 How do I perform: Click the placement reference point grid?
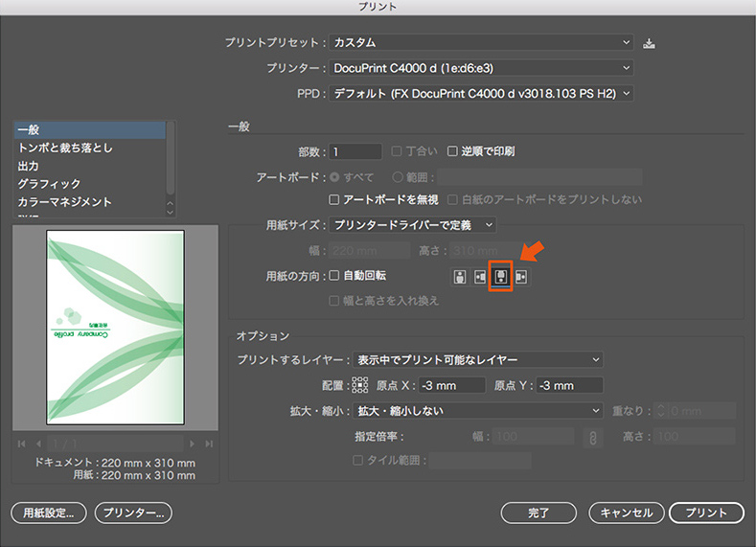pyautogui.click(x=359, y=385)
